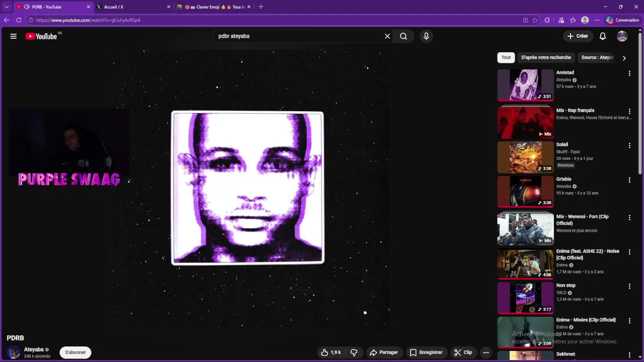Open the browser favorites list icon
This screenshot has width=644, height=362.
[x=573, y=20]
